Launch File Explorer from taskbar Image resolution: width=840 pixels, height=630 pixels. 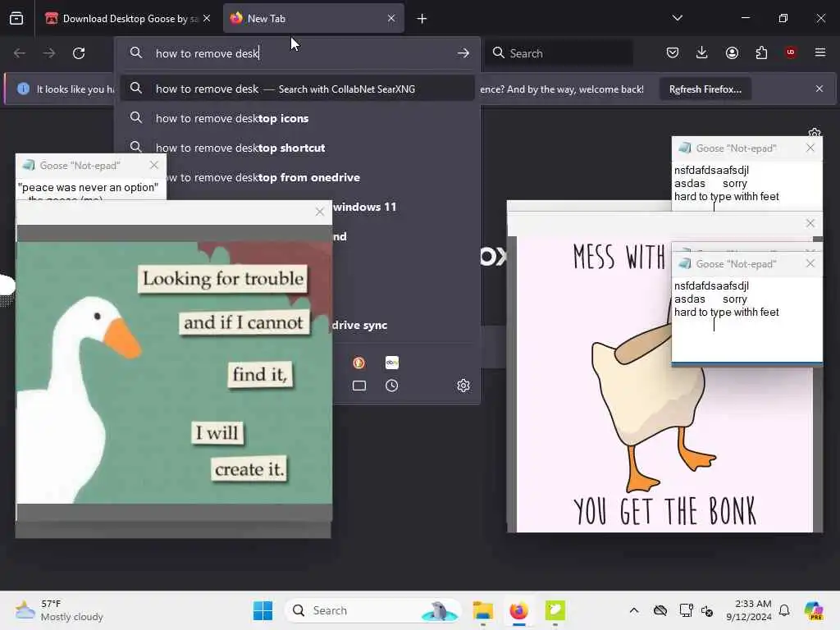click(482, 610)
